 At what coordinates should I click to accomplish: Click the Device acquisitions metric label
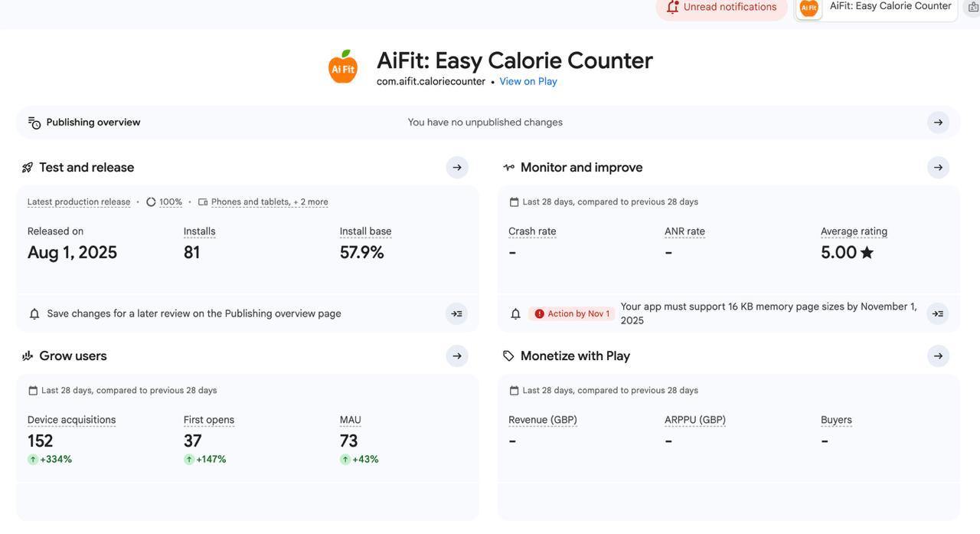pyautogui.click(x=71, y=419)
